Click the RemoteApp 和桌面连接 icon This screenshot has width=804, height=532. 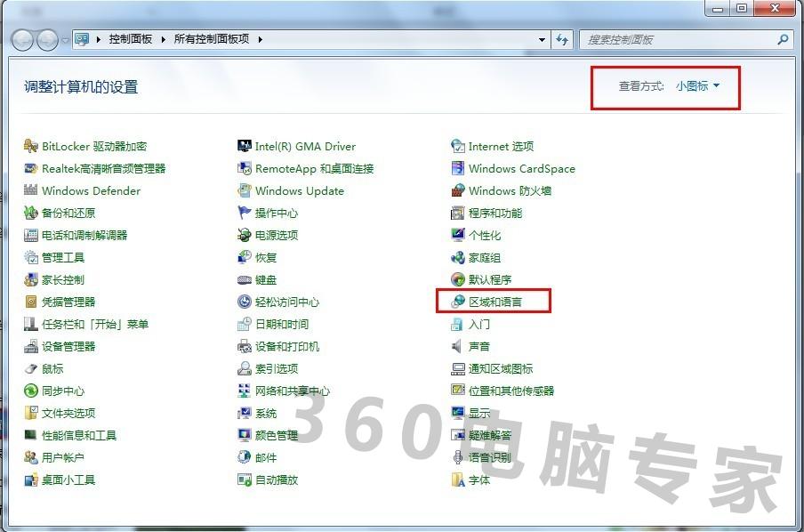click(245, 168)
